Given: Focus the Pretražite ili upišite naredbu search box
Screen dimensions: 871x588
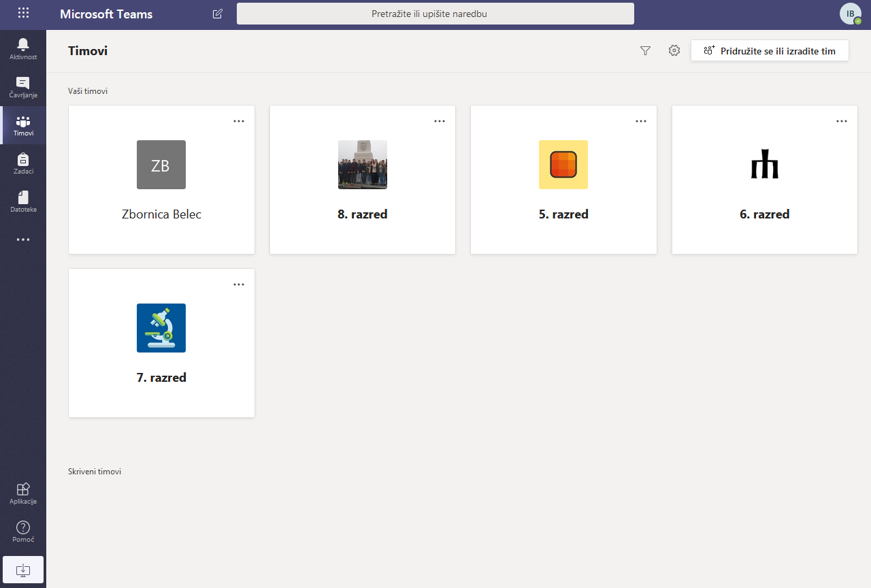Looking at the screenshot, I should [x=435, y=14].
